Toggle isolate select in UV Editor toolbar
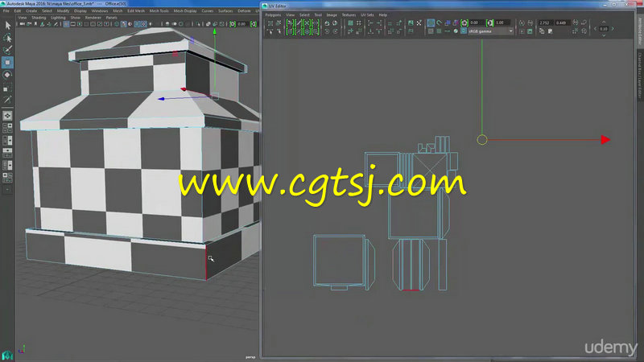 [x=390, y=23]
